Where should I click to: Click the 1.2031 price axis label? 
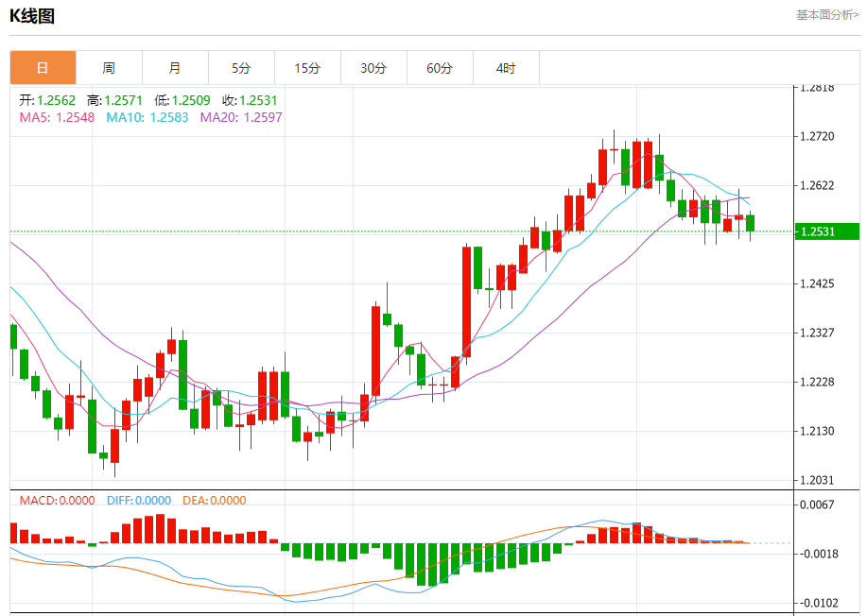pos(817,480)
